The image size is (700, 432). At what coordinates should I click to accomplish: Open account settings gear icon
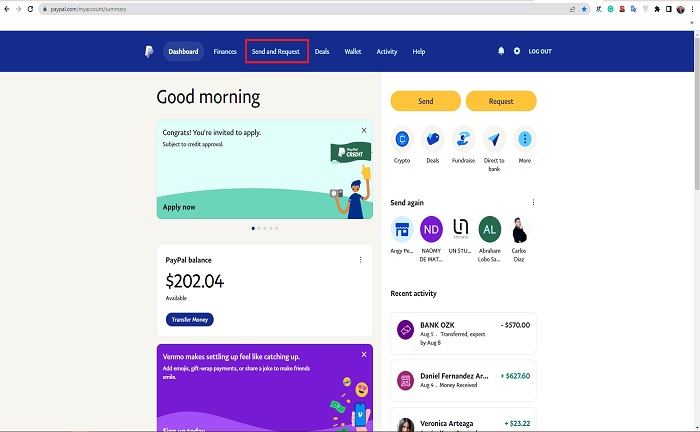(517, 51)
